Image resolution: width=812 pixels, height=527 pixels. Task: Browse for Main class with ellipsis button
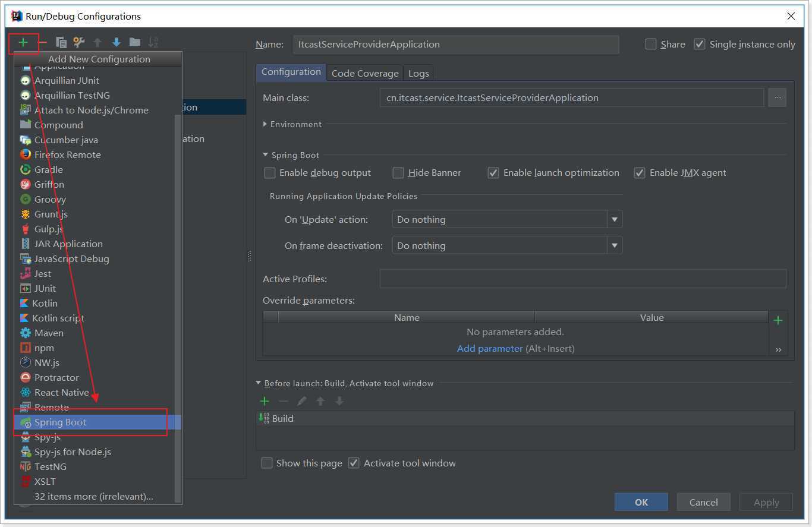click(x=777, y=97)
